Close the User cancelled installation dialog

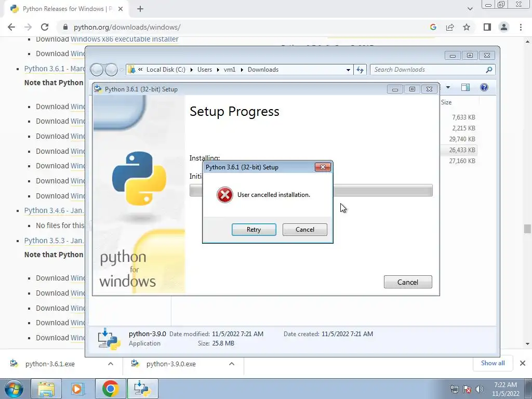coord(323,167)
